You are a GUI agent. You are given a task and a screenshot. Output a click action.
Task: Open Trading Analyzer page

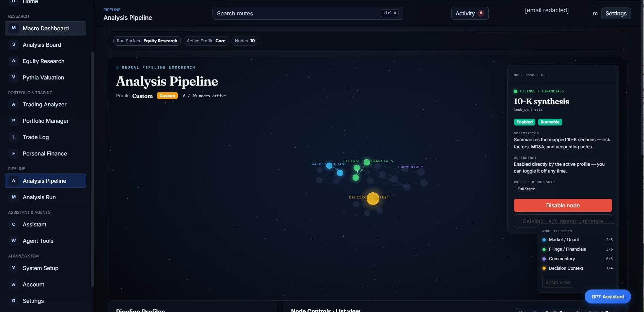tap(45, 104)
